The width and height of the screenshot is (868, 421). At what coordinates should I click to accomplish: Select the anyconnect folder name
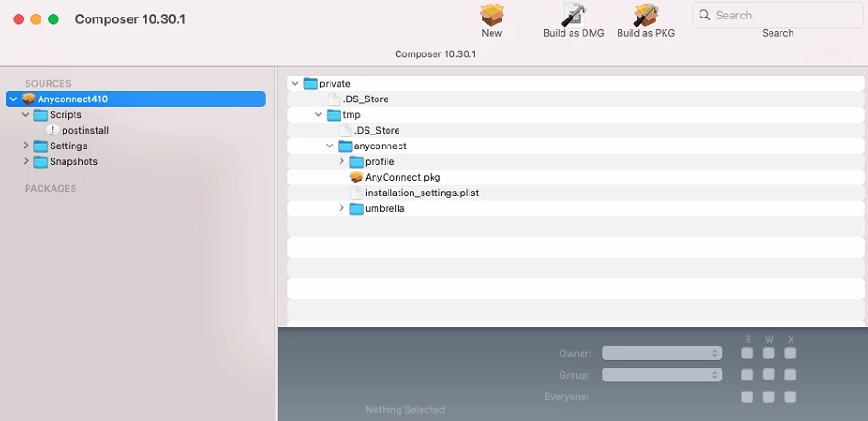click(380, 146)
